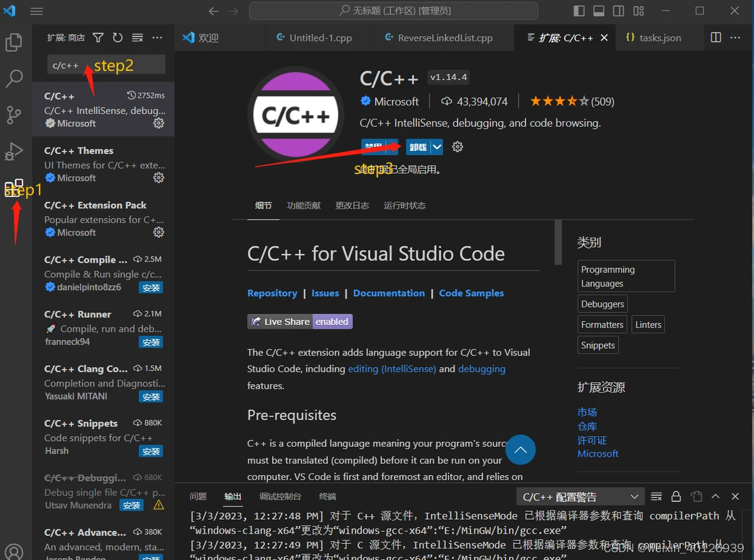This screenshot has width=754, height=560.
Task: Expand the C/C++ 配置警告 output channel dropdown
Action: point(634,497)
